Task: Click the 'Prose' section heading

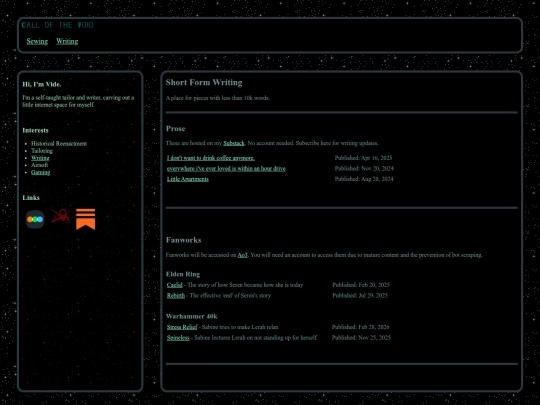Action: pyautogui.click(x=176, y=129)
